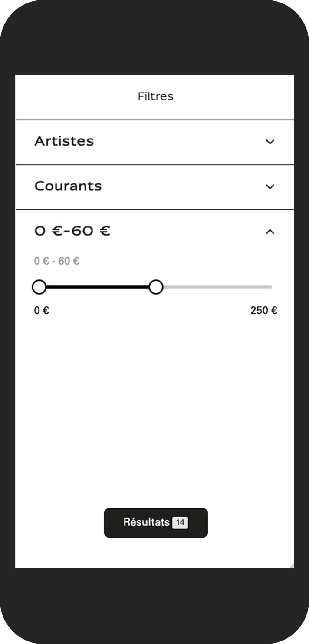This screenshot has width=309, height=644.
Task: Click the upward chevron next to 0 €-60 €
Action: (270, 231)
